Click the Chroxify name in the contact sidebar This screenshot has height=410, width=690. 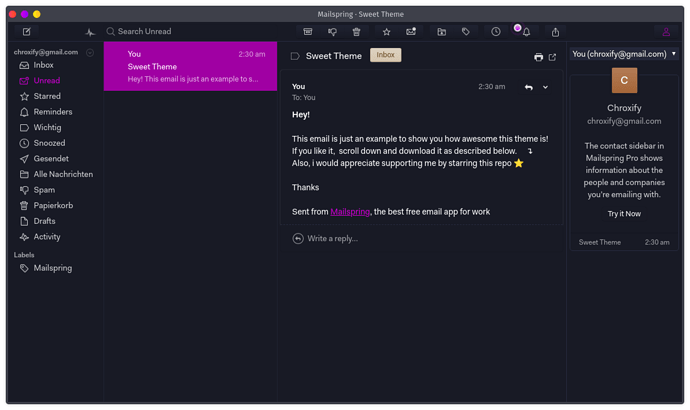point(624,108)
